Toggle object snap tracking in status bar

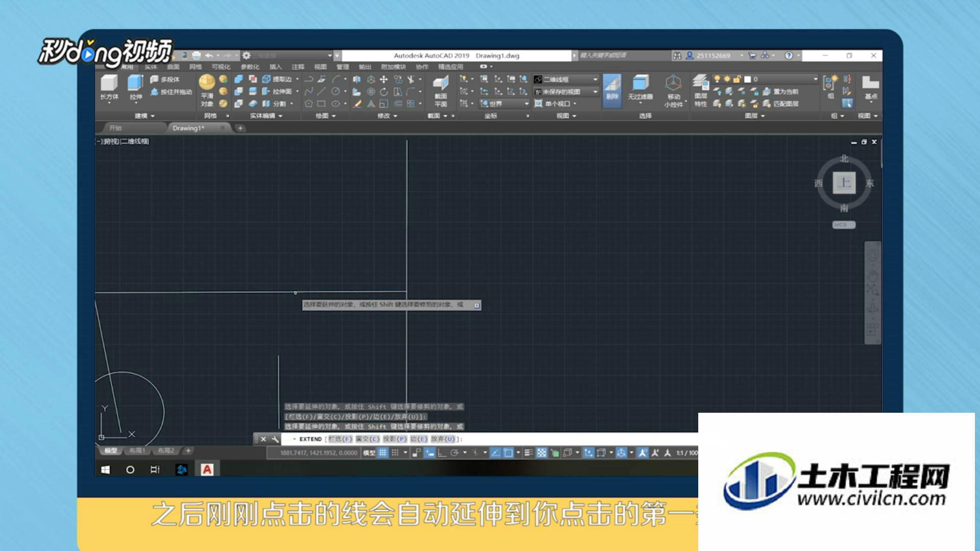click(495, 453)
